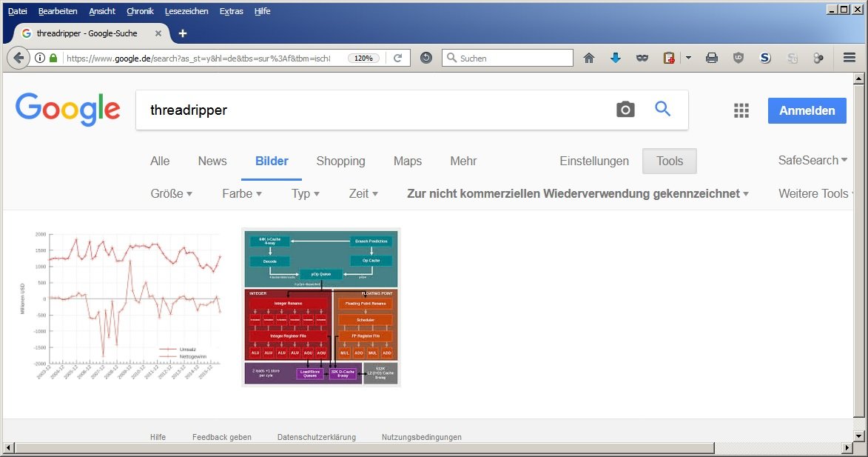Click the gear extension icon in toolbar
The image size is (868, 457).
coord(818,58)
